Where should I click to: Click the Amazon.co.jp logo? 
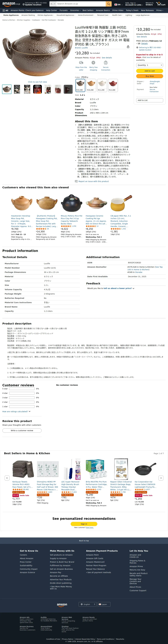[x=11, y=4]
